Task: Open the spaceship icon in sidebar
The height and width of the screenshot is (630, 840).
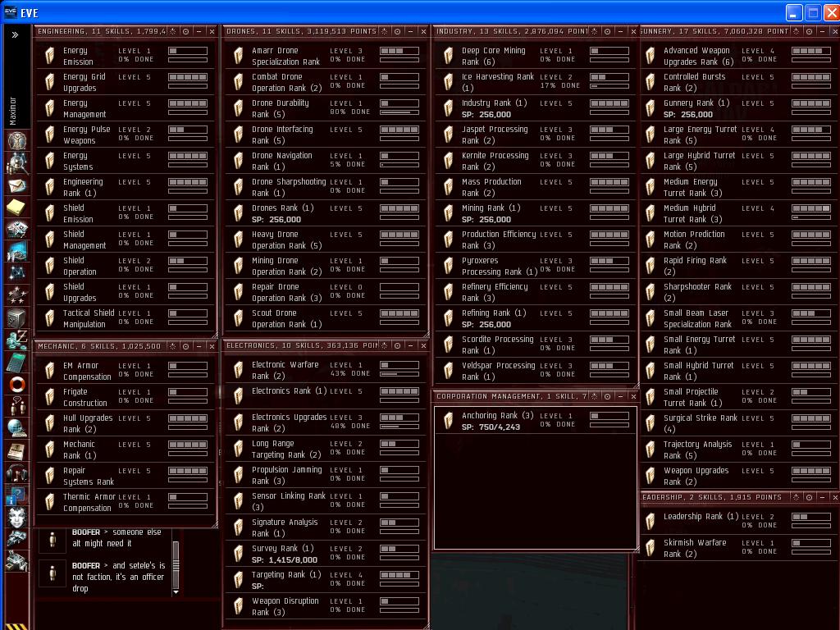Action: 17,540
